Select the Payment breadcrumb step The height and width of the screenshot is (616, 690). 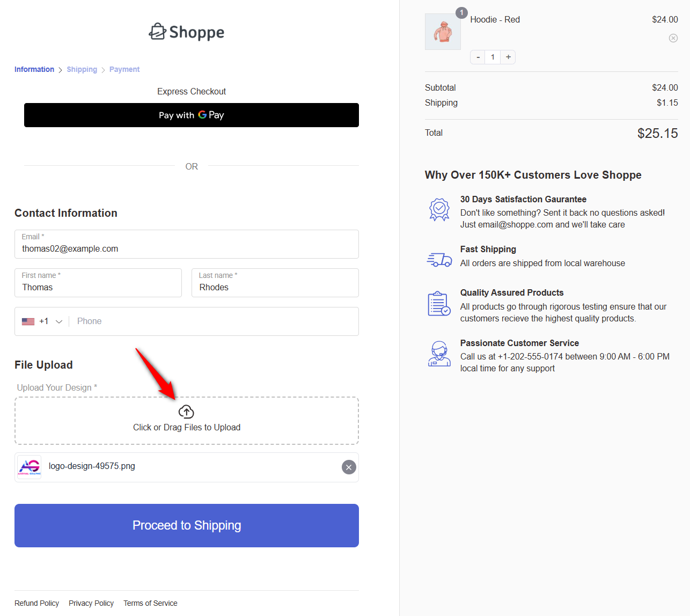124,69
